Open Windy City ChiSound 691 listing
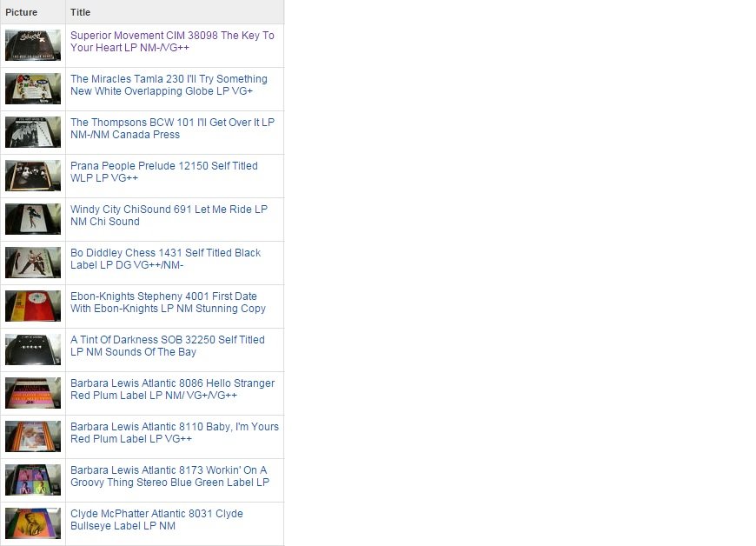Screen dimensions: 756x546 169,215
